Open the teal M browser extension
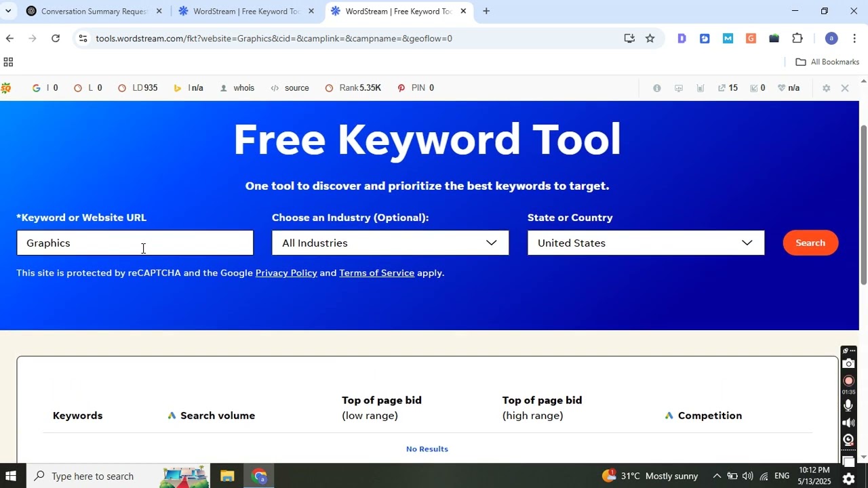Image resolution: width=868 pixels, height=488 pixels. 728,39
